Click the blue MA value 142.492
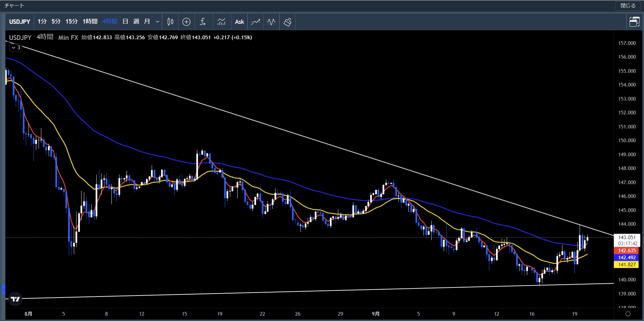The image size is (644, 321). [627, 258]
